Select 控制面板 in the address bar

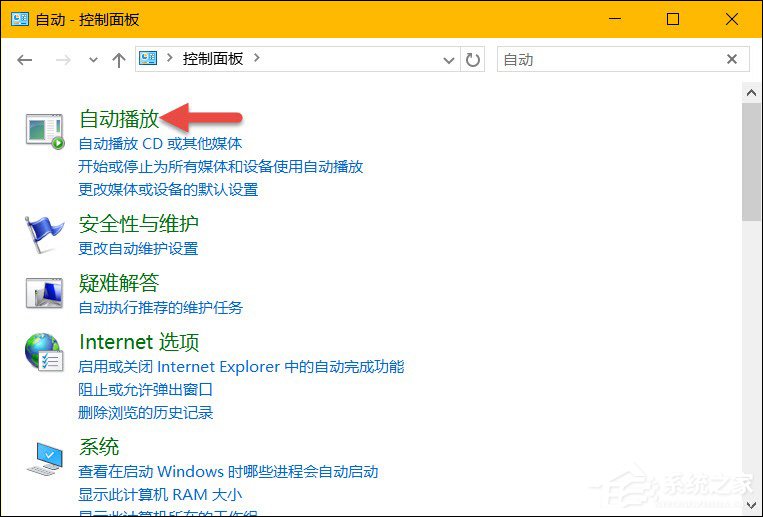click(x=213, y=59)
